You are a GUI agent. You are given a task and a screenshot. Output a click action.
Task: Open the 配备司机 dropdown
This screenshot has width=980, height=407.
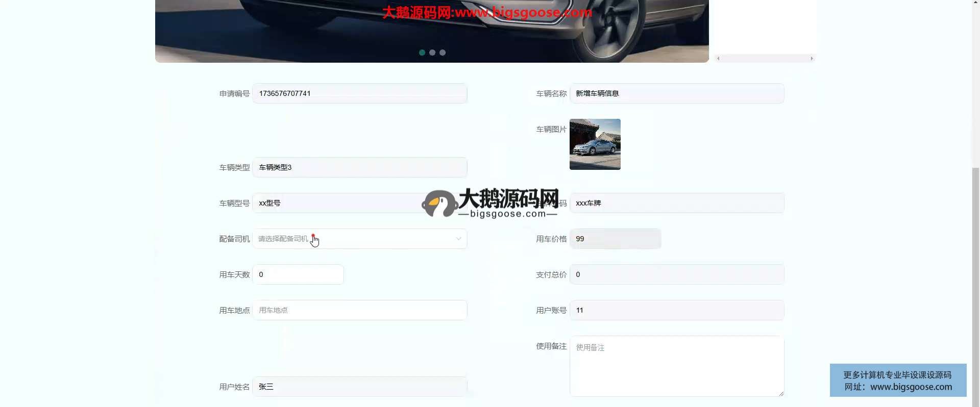click(x=359, y=239)
